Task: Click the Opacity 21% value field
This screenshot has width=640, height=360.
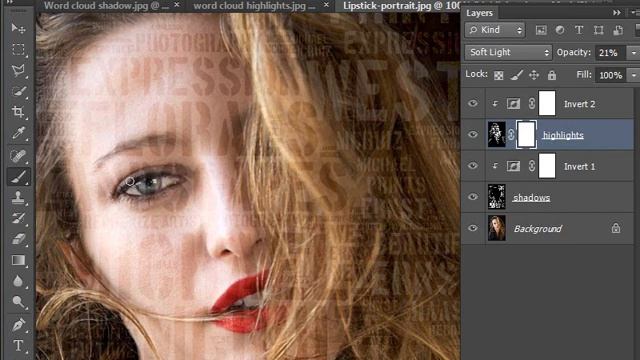Action: 610,53
